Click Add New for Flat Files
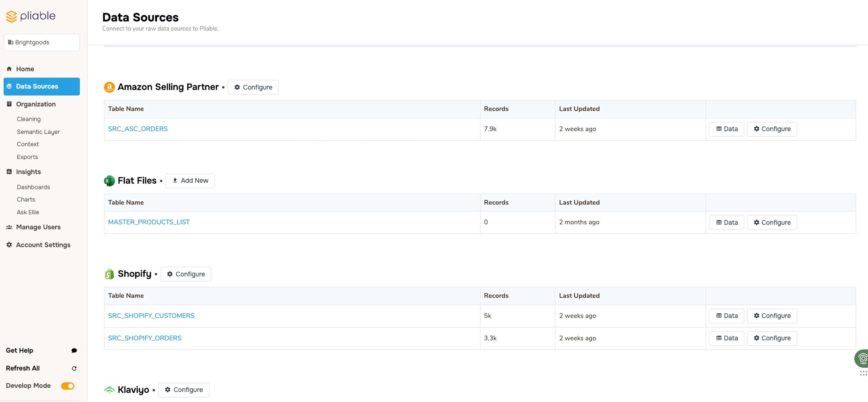868x402 pixels. 190,181
